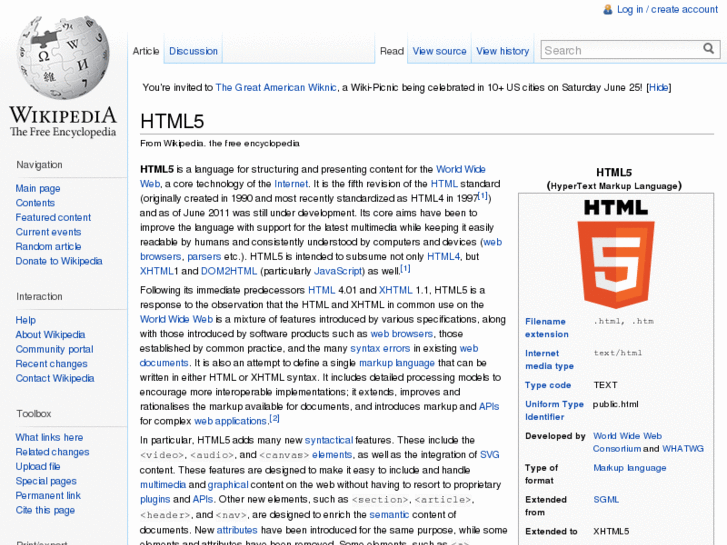Open Special pages link
The image size is (727, 545).
point(46,481)
